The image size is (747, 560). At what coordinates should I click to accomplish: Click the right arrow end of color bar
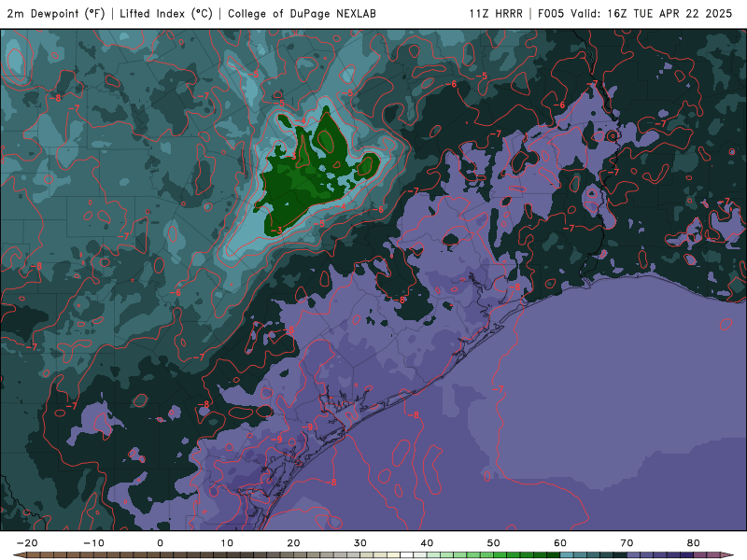(x=727, y=555)
